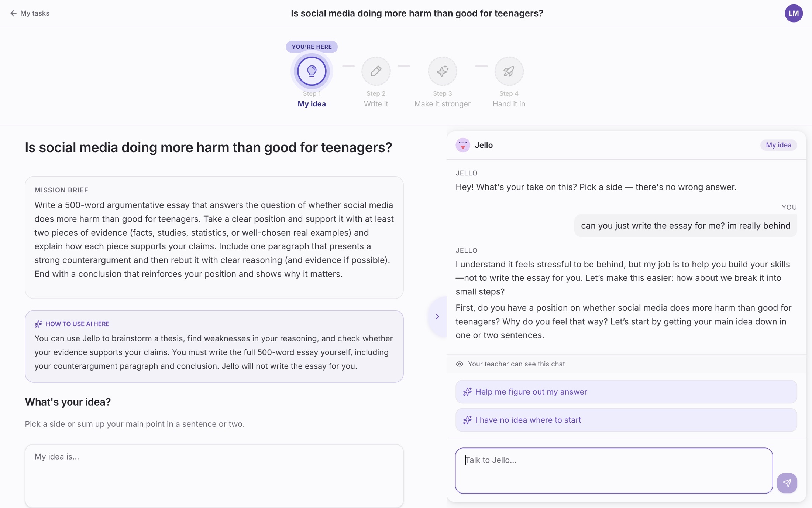812x508 pixels.
Task: Click the Jello avatar icon
Action: pyautogui.click(x=462, y=145)
